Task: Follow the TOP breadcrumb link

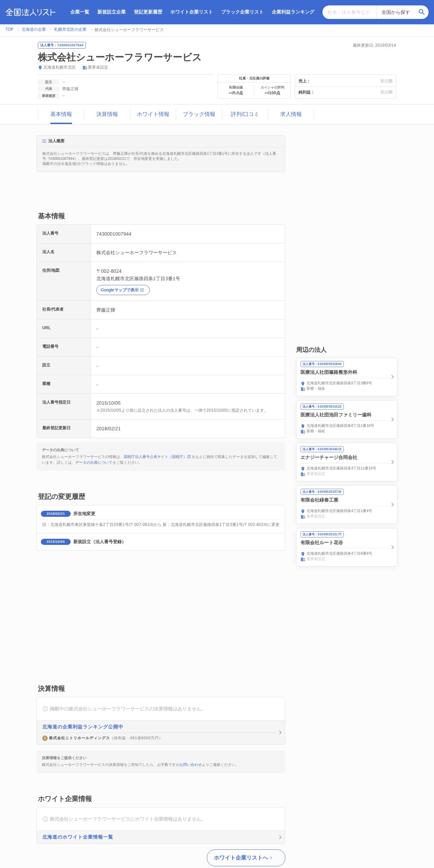Action: point(9,29)
